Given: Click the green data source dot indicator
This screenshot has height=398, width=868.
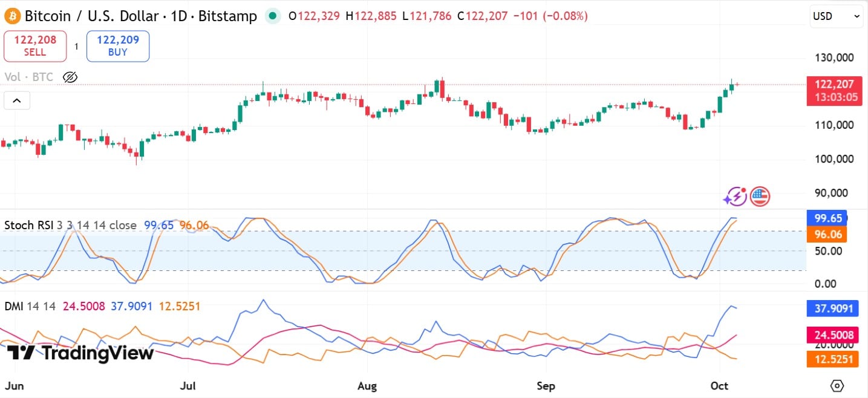Looking at the screenshot, I should point(273,16).
